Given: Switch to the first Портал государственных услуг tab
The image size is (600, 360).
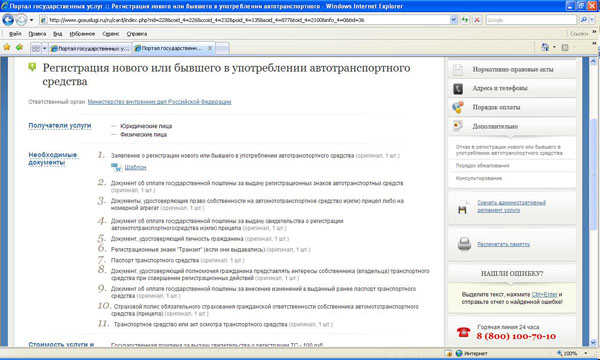Looking at the screenshot, I should (90, 49).
